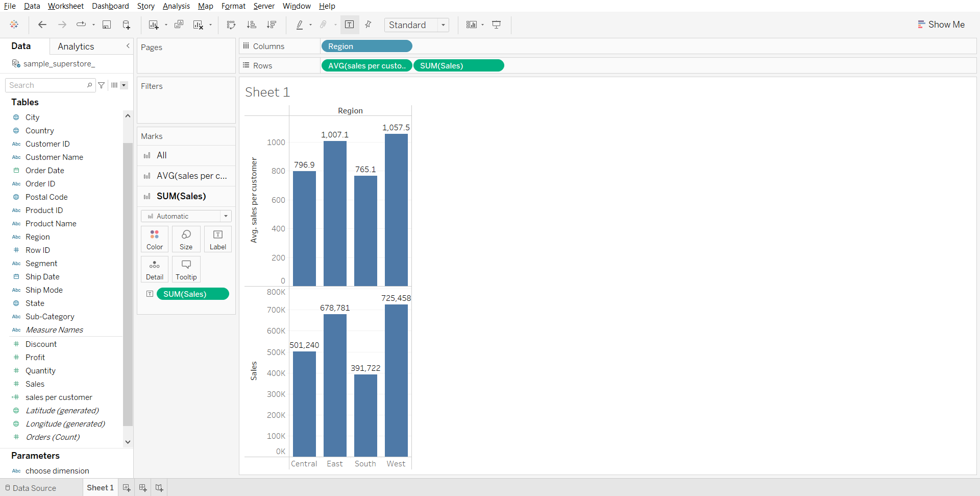Open Presentation Mode from the toolbar
Screen dimensions: 980x496
point(496,25)
